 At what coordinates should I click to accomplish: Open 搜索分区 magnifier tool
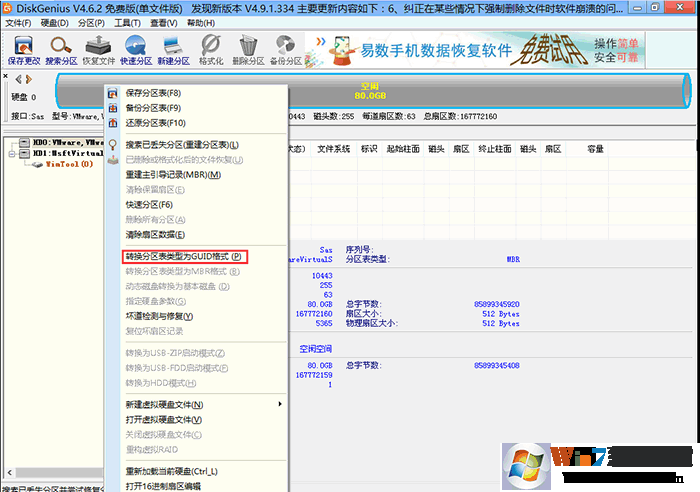(60, 48)
